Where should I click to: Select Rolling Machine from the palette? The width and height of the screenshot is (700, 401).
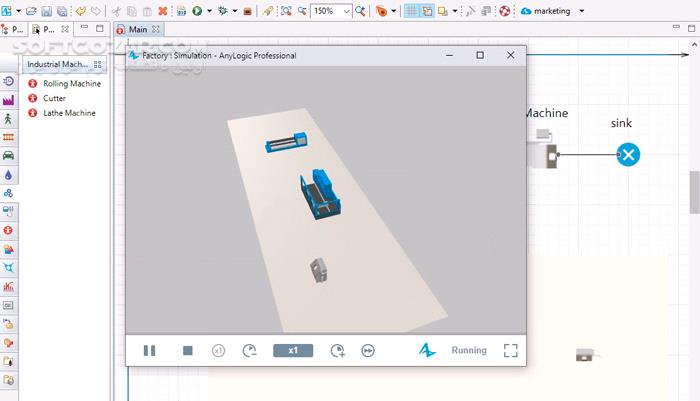click(71, 84)
